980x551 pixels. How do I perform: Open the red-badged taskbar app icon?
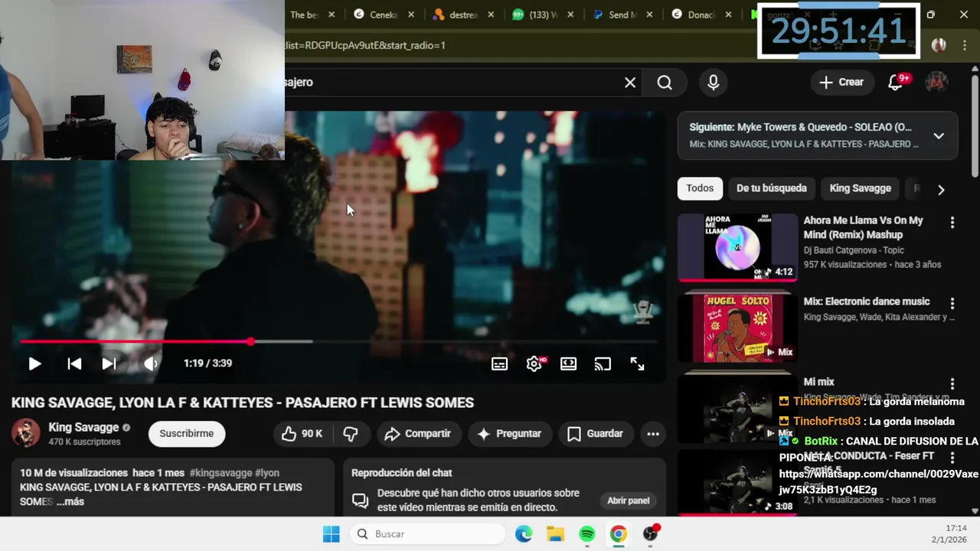(x=650, y=534)
